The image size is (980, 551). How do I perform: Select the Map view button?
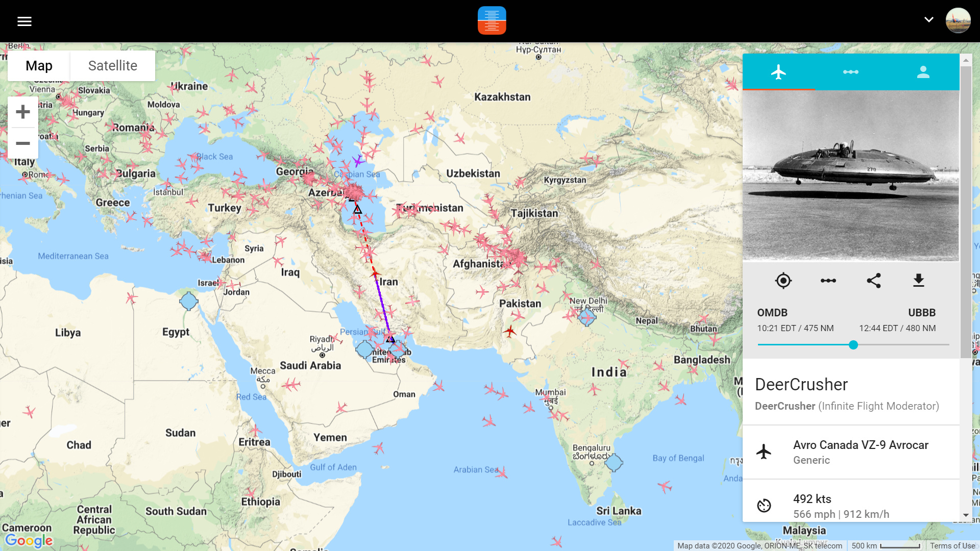(39, 66)
